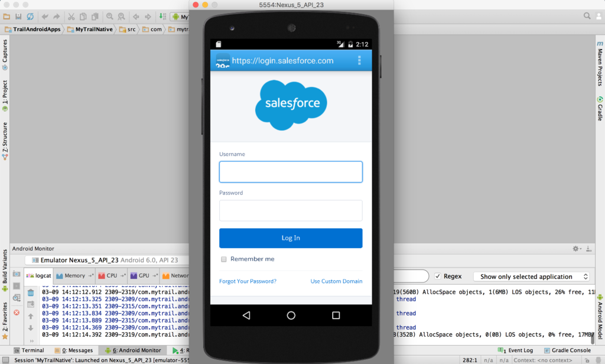Viewport: 605px width, 364px height.
Task: Click the Open folder toolbar icon
Action: (6, 17)
